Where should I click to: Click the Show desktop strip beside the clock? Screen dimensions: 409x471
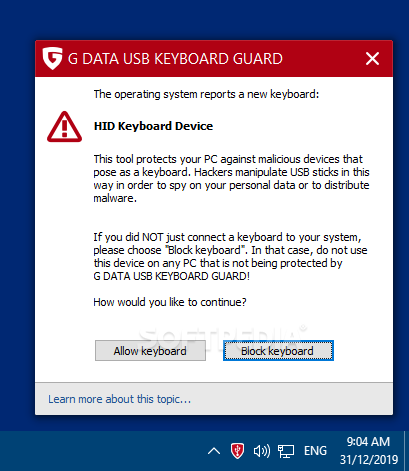(x=406, y=451)
